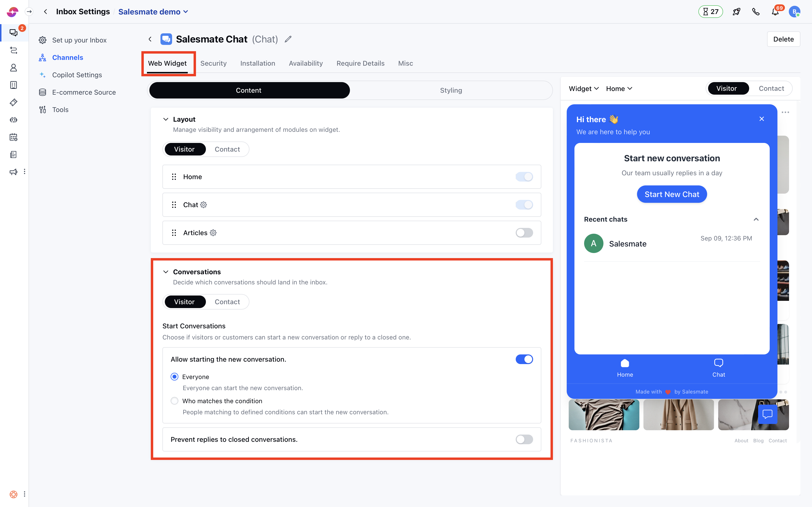The width and height of the screenshot is (812, 507).
Task: Disable the Articles module toggle
Action: click(524, 232)
